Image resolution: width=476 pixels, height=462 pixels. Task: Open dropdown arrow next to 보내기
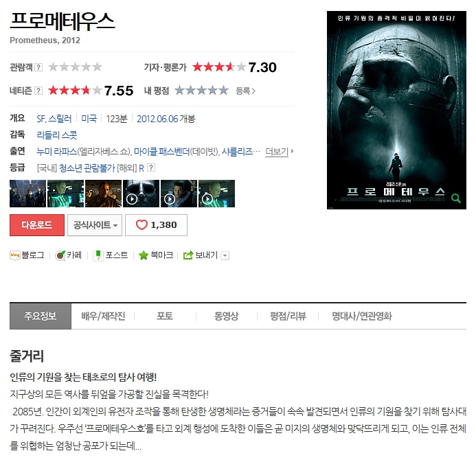coord(225,256)
